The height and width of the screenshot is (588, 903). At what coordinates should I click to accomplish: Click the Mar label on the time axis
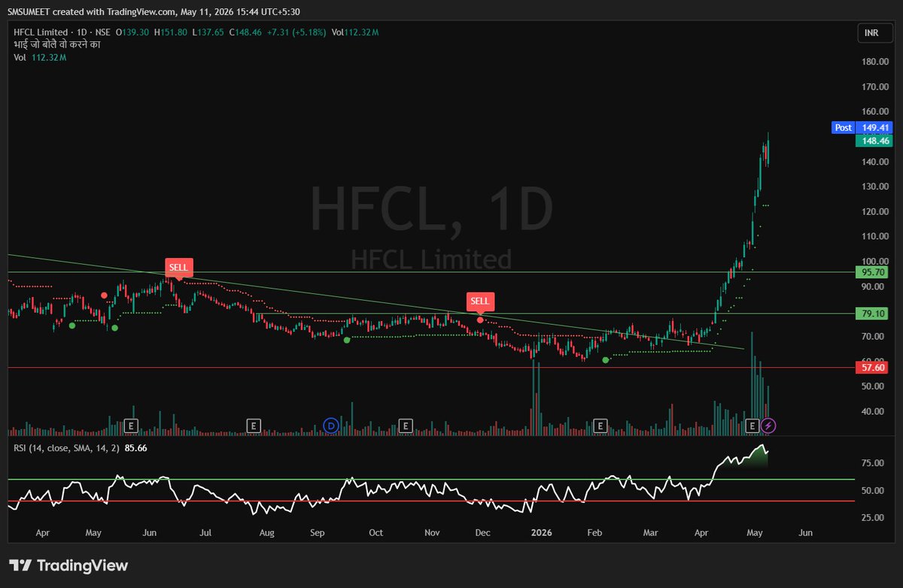coord(651,532)
